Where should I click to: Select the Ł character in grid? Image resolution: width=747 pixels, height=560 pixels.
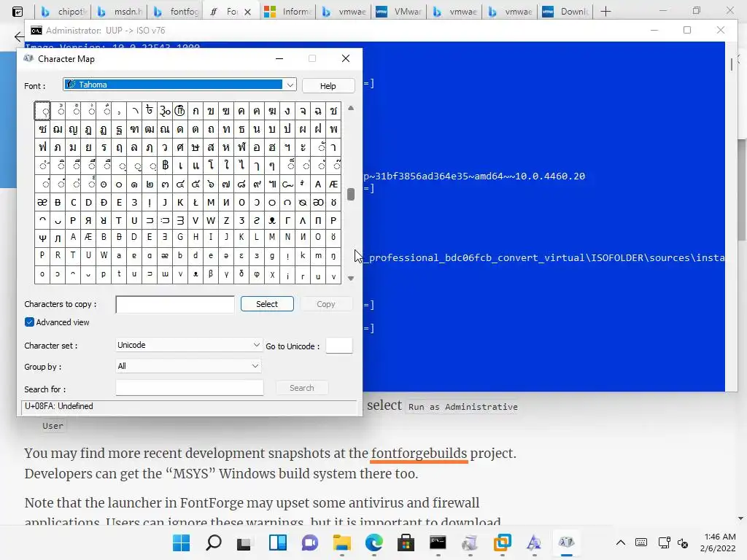tap(196, 202)
